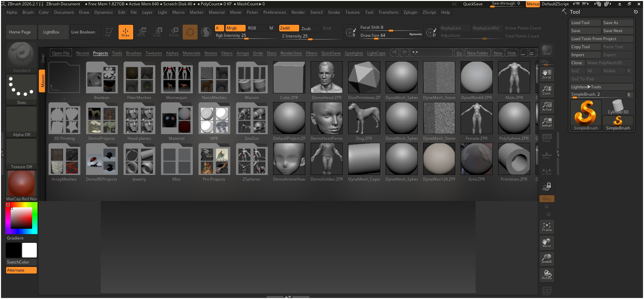Click the Frame icon
Screen dimensions: 644x299
tap(547, 227)
